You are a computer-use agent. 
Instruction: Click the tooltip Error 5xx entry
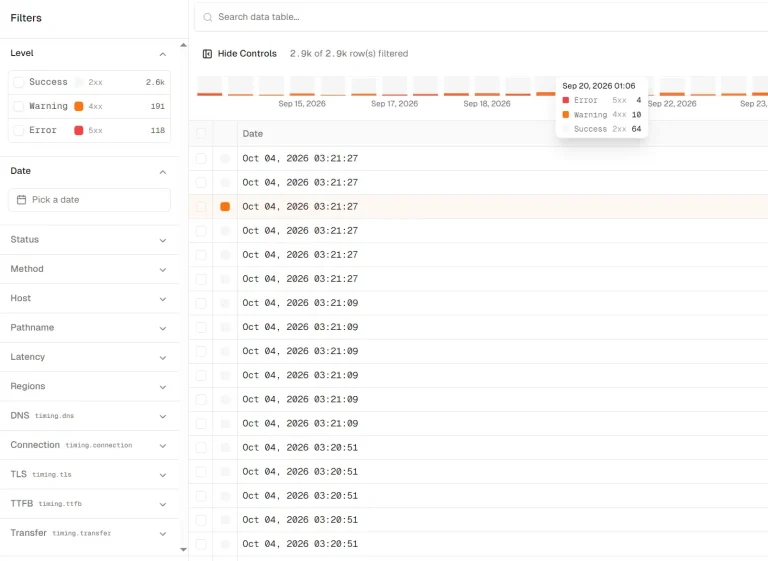[x=601, y=100]
